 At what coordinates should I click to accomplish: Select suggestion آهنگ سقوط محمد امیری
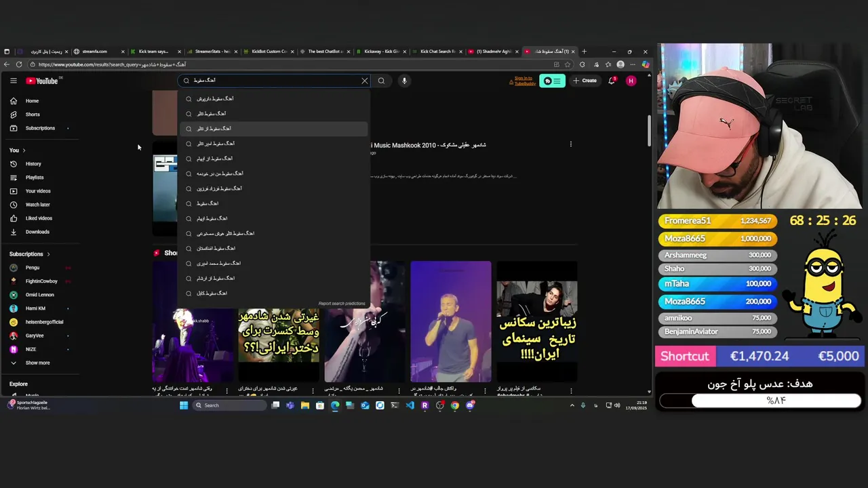[x=274, y=263]
